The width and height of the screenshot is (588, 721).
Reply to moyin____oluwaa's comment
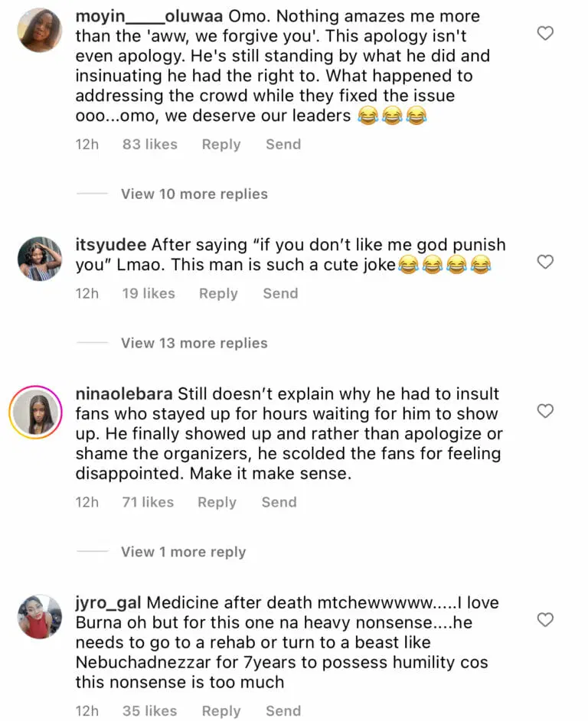[220, 144]
